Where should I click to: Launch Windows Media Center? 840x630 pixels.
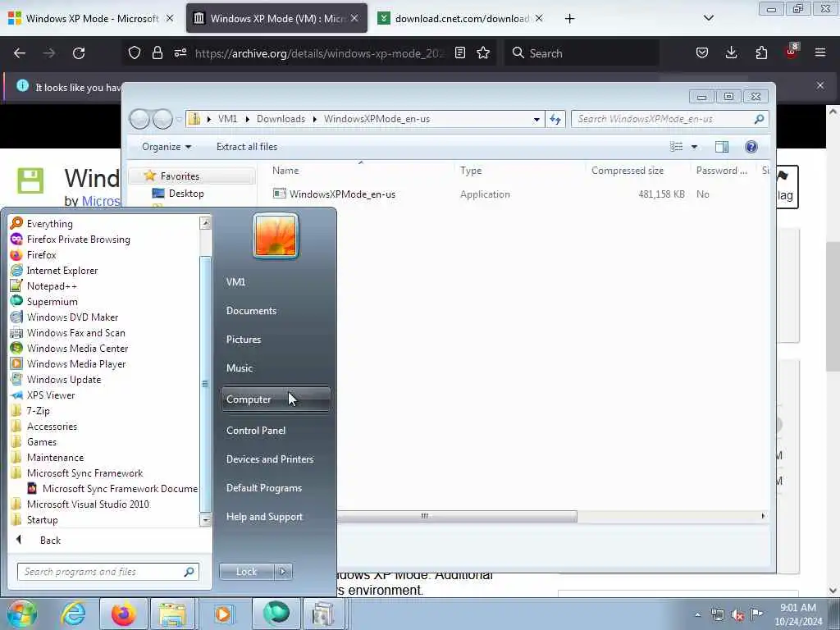click(78, 348)
